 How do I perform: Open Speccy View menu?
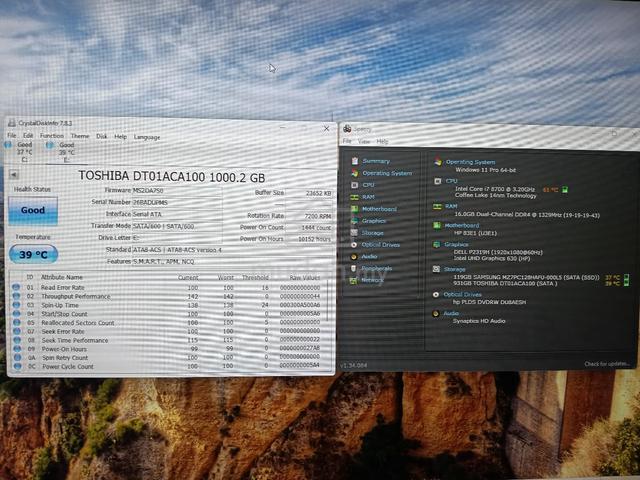(364, 141)
